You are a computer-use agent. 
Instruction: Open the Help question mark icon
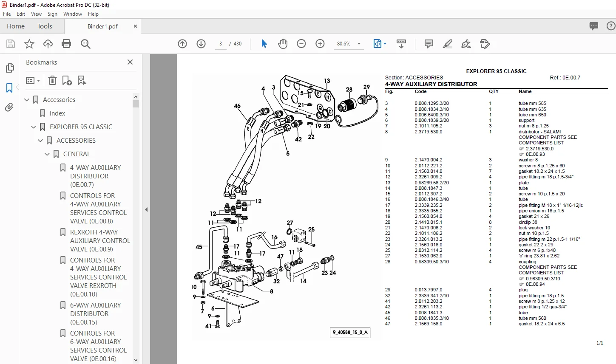coord(611,26)
